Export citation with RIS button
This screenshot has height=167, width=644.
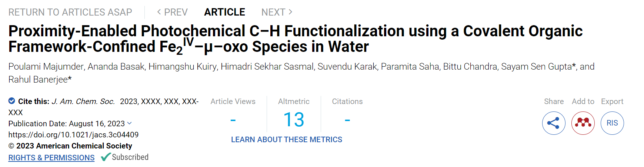pos(612,123)
